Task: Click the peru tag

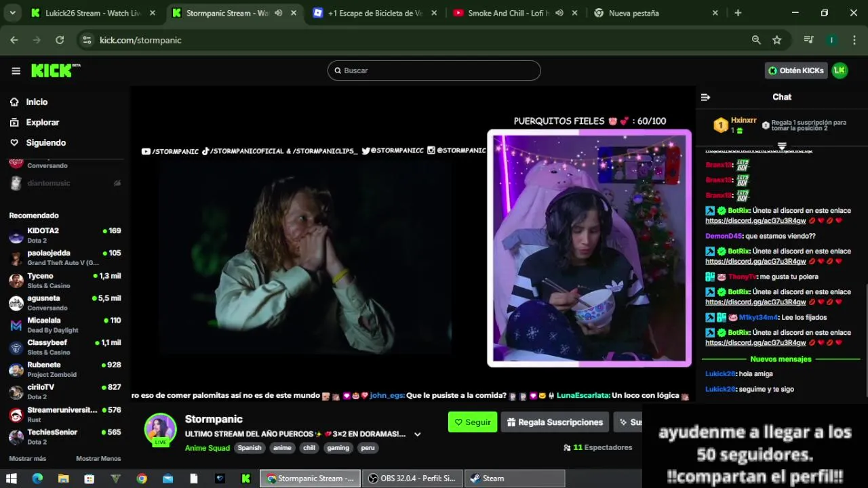Action: coord(367,448)
